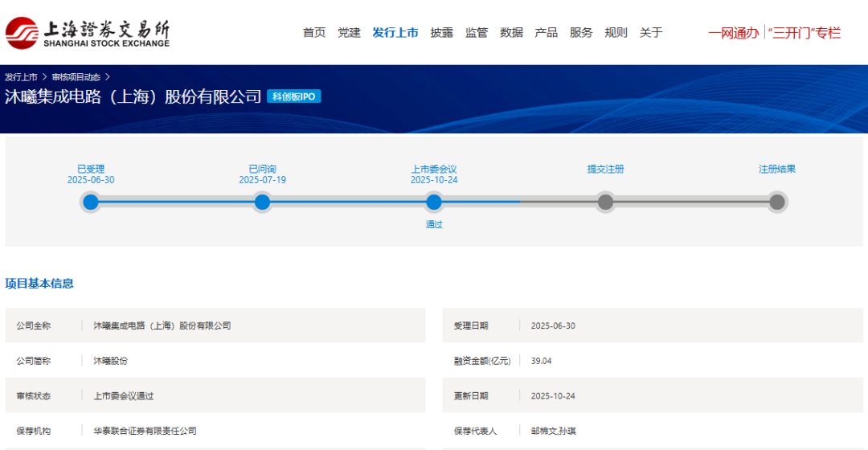Click the 已问询 timeline dot

click(x=262, y=202)
